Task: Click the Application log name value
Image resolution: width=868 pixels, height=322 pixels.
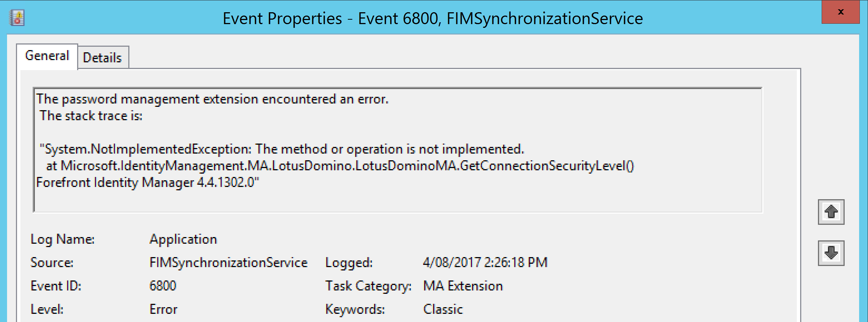Action: coord(183,239)
